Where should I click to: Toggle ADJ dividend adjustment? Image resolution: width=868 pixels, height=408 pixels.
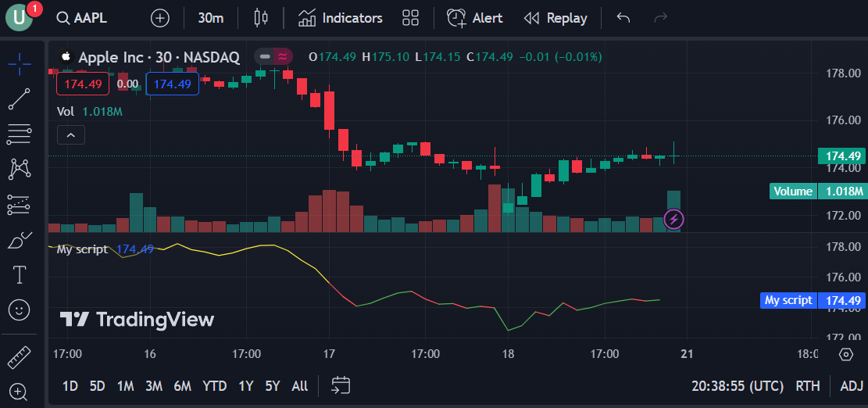[852, 386]
